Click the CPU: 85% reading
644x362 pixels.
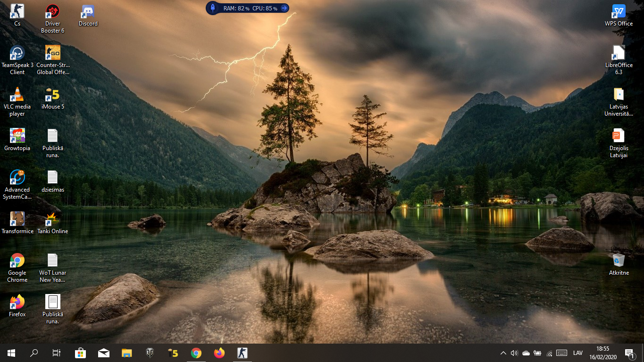pyautogui.click(x=265, y=8)
